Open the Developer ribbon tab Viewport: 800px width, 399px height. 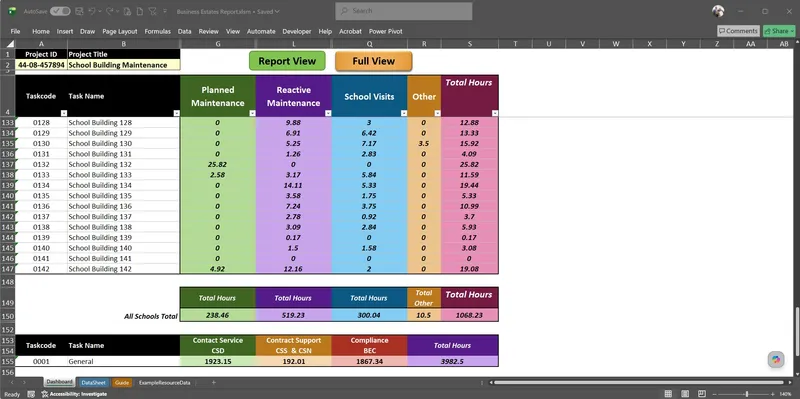point(297,31)
